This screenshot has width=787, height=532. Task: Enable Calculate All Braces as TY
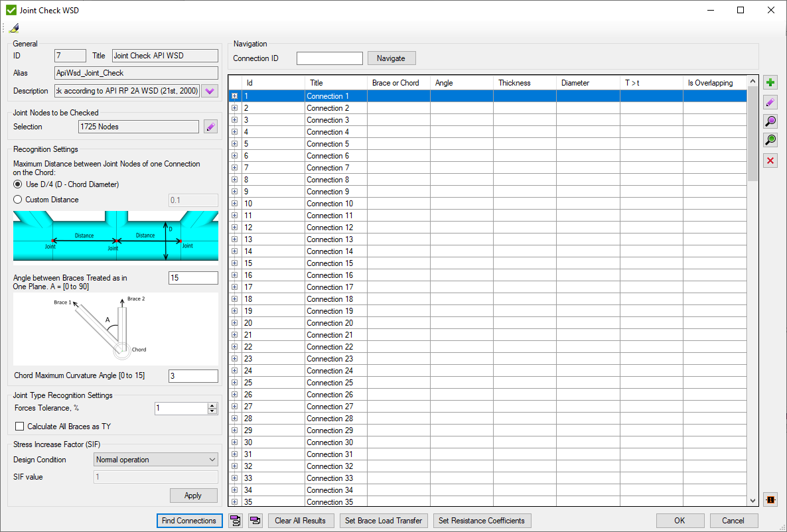20,427
